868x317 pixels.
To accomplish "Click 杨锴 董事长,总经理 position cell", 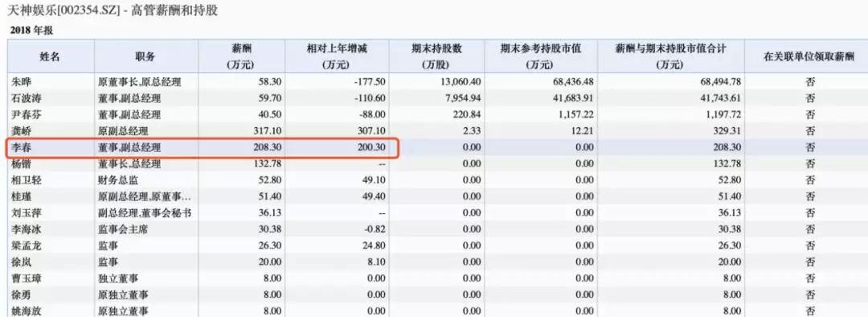I will (x=129, y=164).
